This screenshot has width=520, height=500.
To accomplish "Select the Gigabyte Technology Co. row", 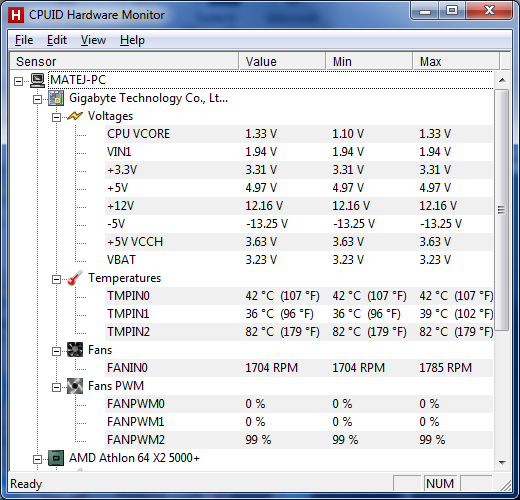I will (x=148, y=98).
